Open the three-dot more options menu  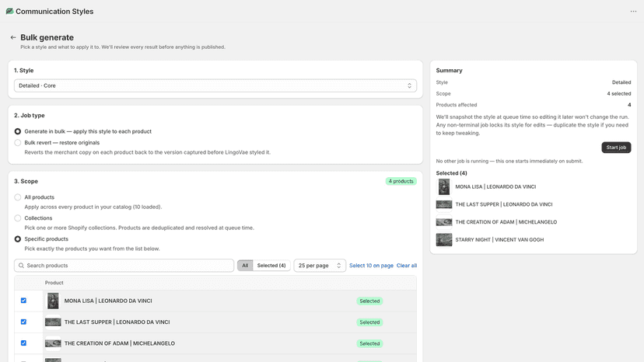(633, 12)
